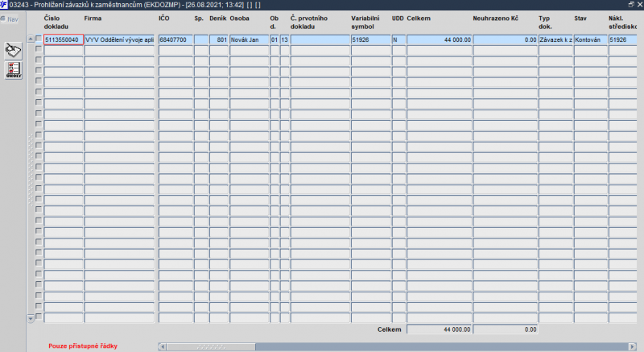644x352 pixels.
Task: Click the Sp. column header
Action: click(199, 18)
